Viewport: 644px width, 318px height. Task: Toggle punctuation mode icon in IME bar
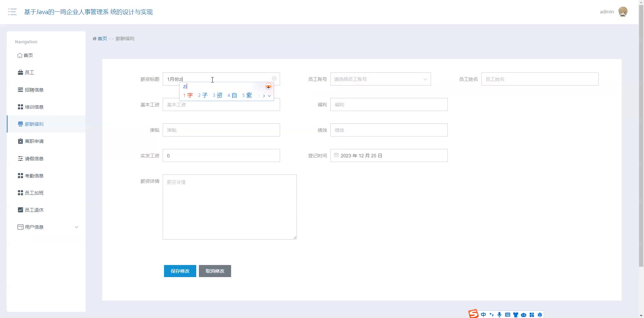491,315
